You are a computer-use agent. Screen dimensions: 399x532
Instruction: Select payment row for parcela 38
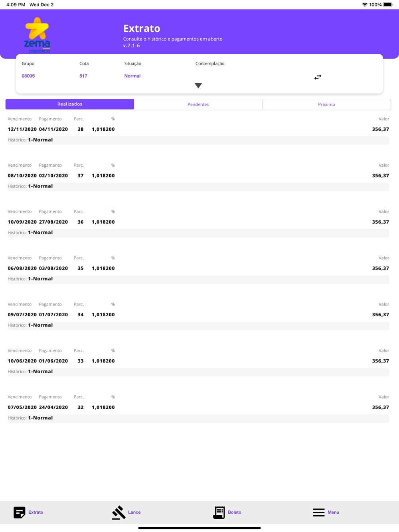point(198,129)
